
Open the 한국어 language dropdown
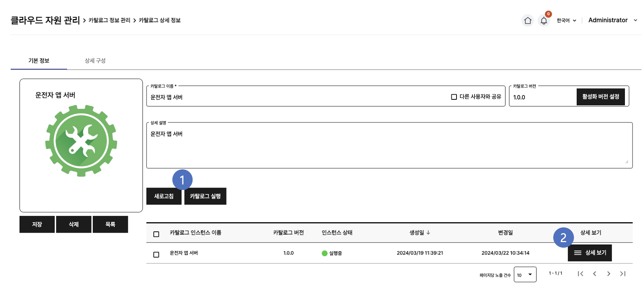tap(566, 20)
